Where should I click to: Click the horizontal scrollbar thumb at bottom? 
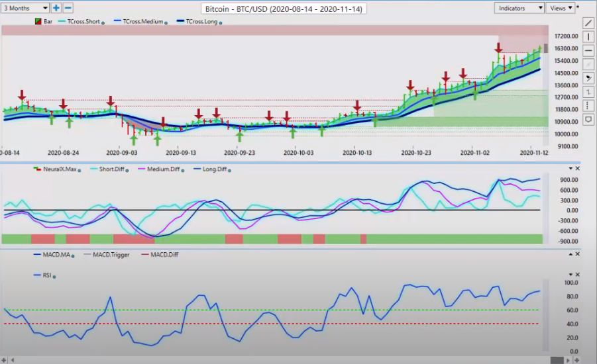pos(557,360)
